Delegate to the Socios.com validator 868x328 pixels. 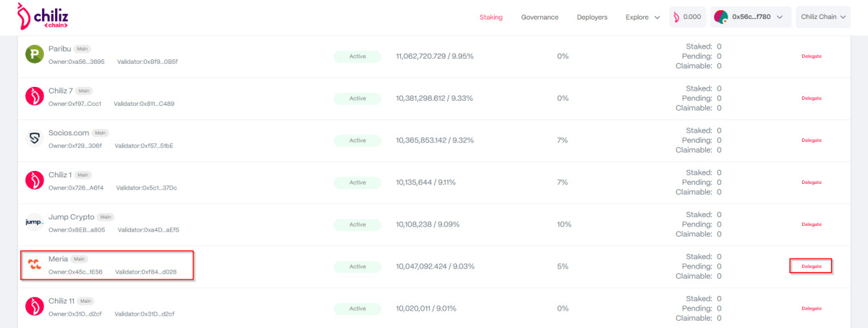coord(812,140)
